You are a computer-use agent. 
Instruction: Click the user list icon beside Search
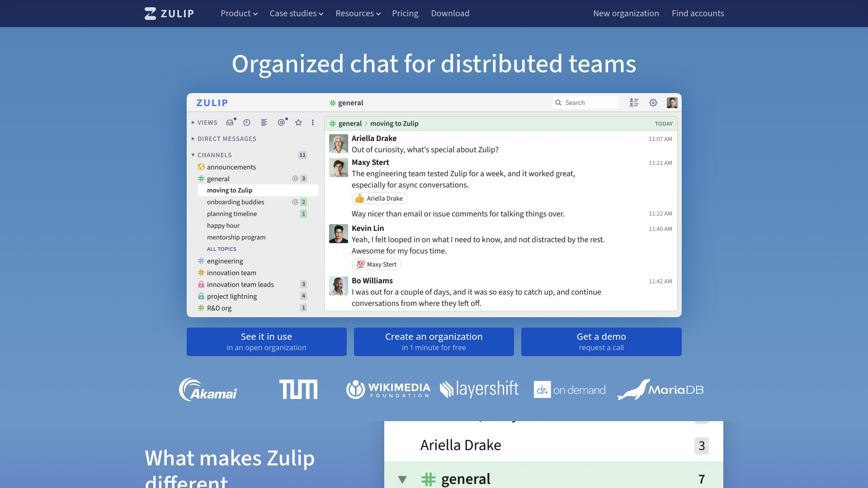click(x=634, y=103)
